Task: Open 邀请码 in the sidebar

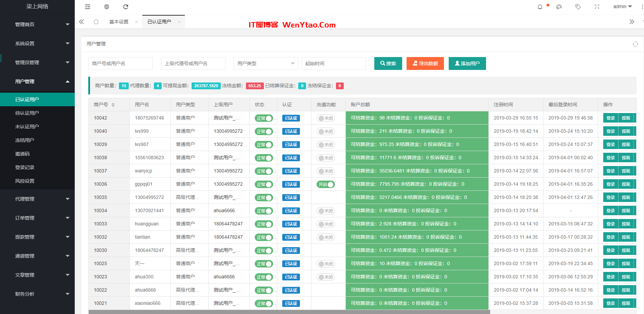Action: 37,154
